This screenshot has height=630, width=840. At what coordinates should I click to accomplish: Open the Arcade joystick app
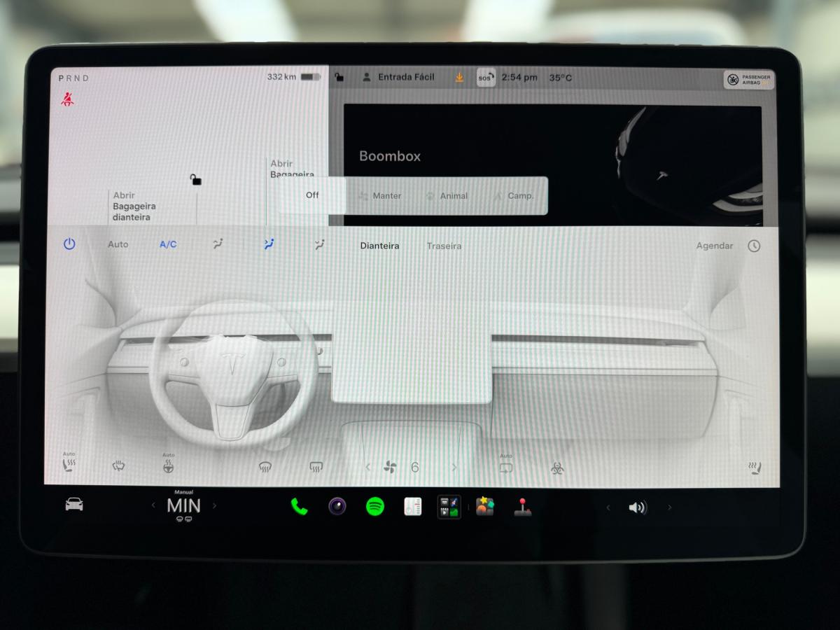[522, 507]
